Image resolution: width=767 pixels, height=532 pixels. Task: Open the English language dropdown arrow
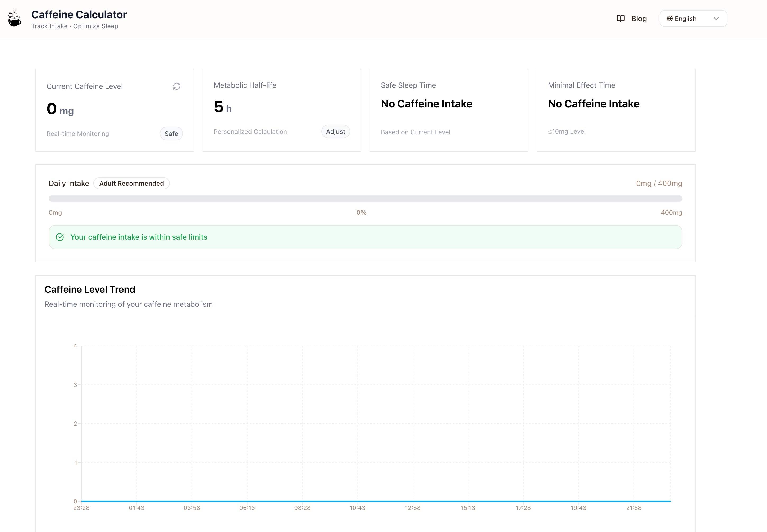(716, 19)
